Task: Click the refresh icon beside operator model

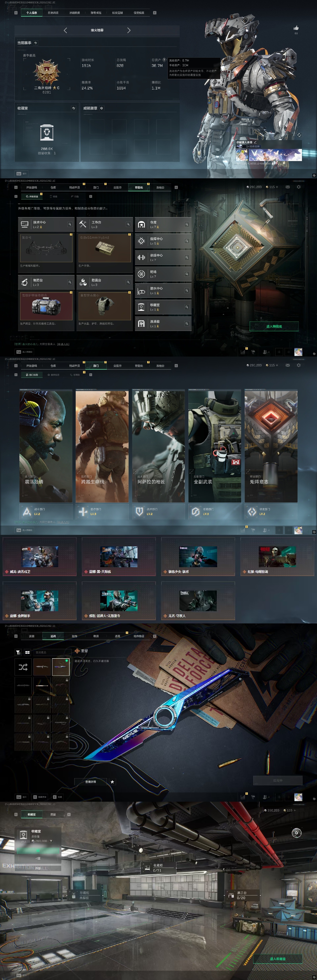Action: (x=299, y=135)
